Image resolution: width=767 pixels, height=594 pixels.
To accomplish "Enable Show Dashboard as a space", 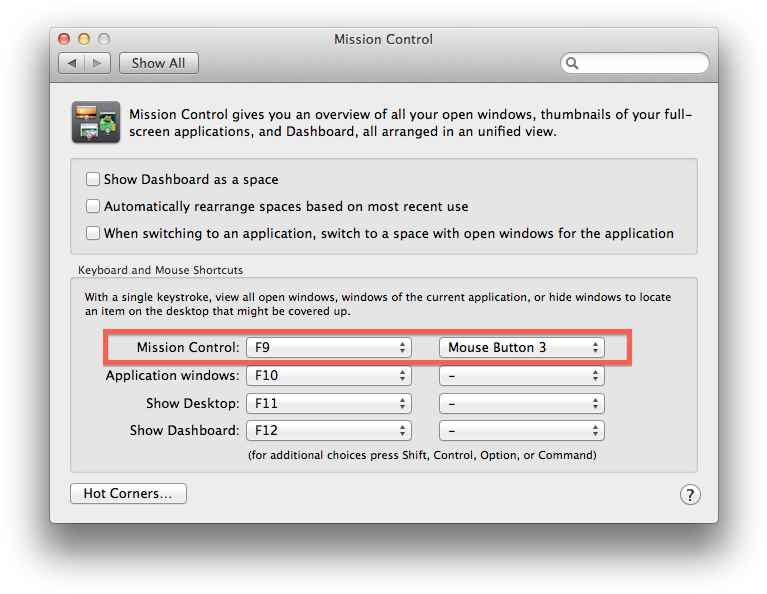I will pos(93,180).
